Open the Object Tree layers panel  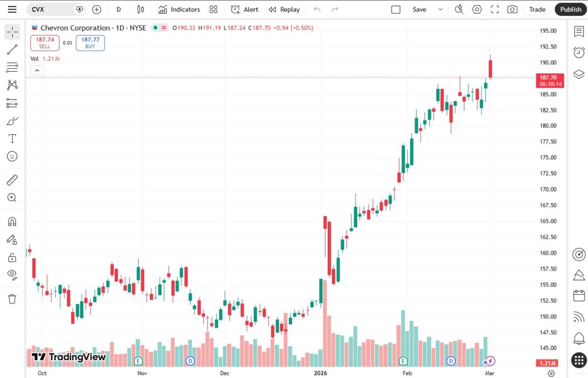578,74
